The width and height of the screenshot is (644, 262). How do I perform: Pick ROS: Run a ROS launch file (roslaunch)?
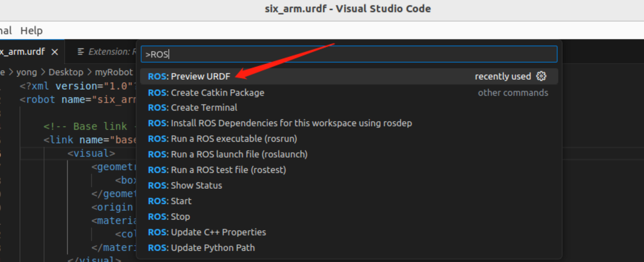[349, 154]
